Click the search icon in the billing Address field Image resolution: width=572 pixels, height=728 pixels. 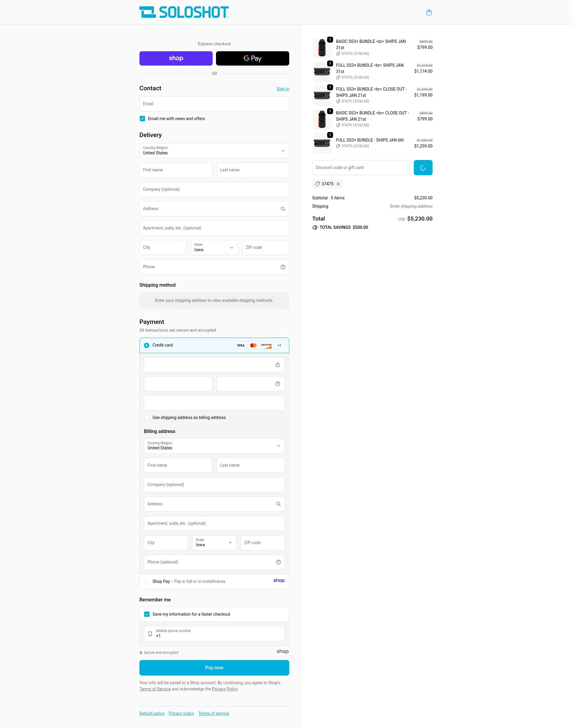point(278,504)
